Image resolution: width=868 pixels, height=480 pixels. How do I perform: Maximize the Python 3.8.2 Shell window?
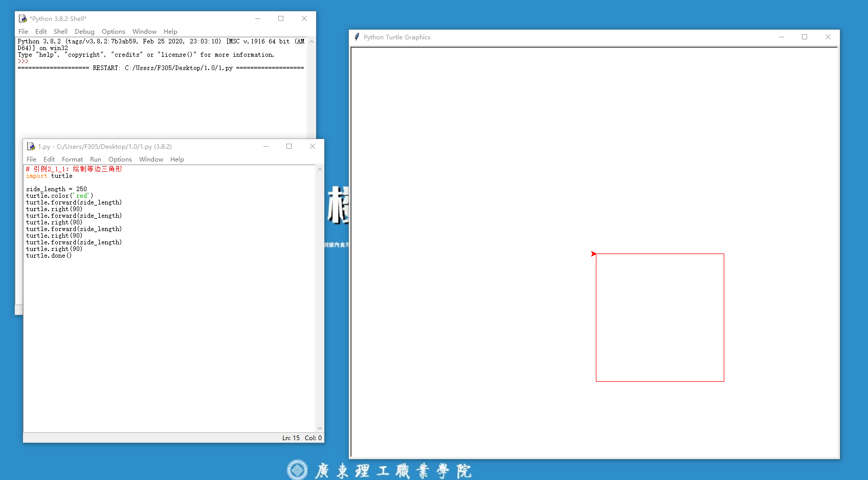[281, 18]
